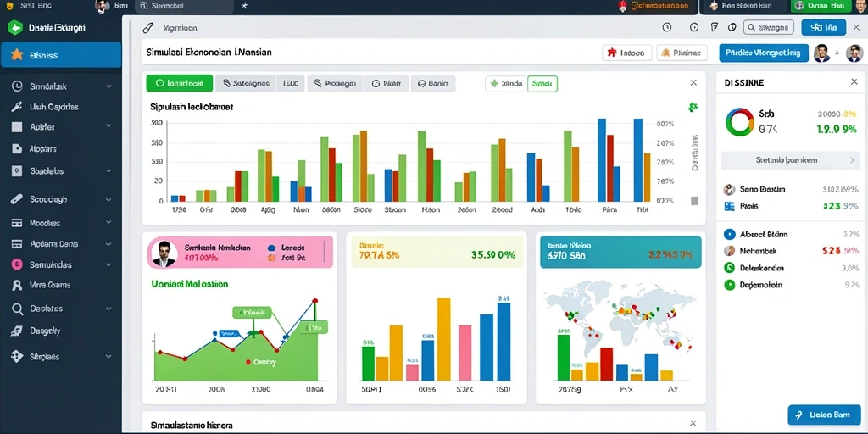Switch to the Sataignes tab
Image resolution: width=868 pixels, height=434 pixels.
(245, 84)
